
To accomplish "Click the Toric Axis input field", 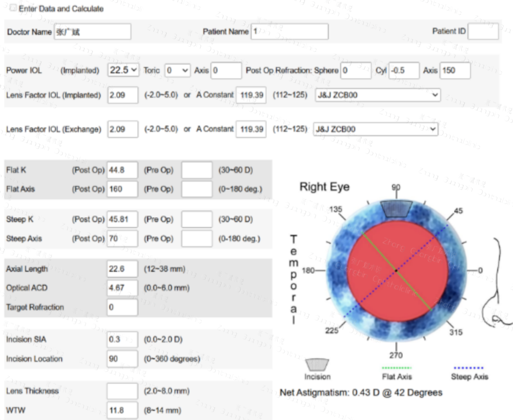I will click(226, 70).
